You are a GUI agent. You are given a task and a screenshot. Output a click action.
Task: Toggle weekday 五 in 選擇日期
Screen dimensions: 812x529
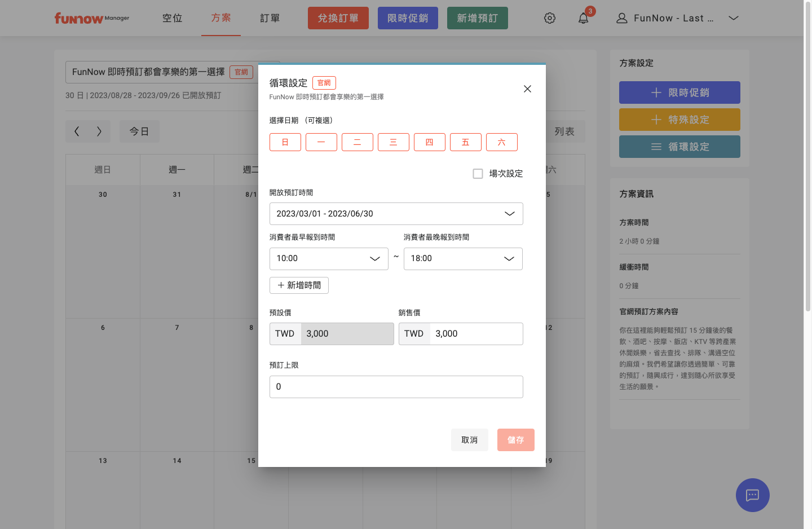tap(466, 142)
